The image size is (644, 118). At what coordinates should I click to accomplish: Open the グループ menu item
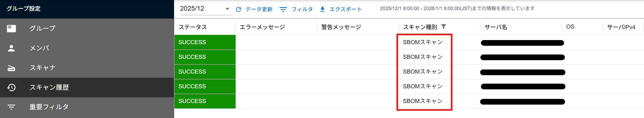[42, 28]
